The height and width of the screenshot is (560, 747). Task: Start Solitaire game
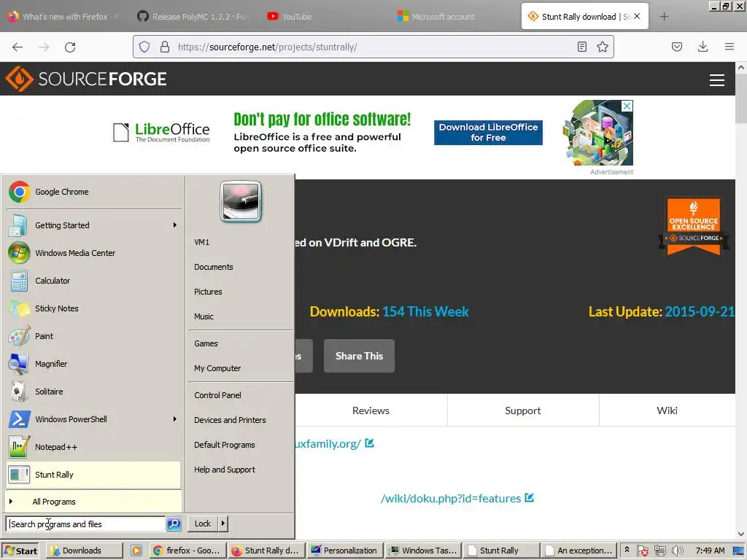point(93,392)
